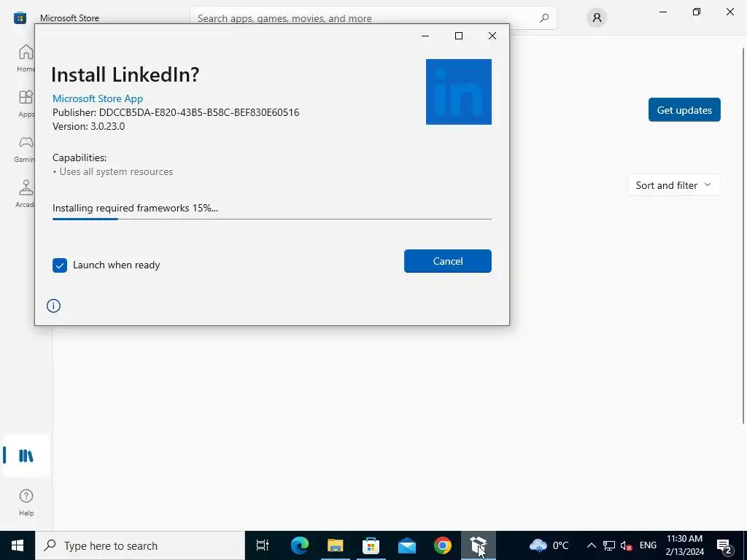747x560 pixels.
Task: Open the clock and date flyout
Action: coord(684,545)
